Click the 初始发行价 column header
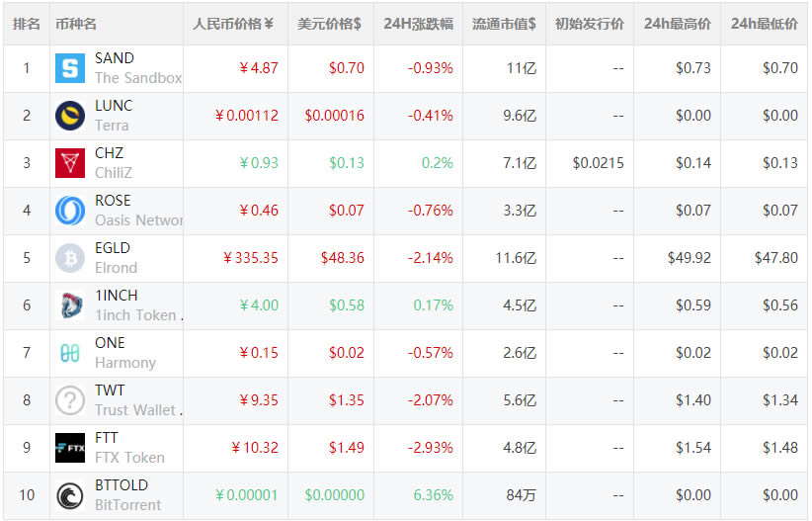Viewport: 812px width, 521px height. (590, 24)
